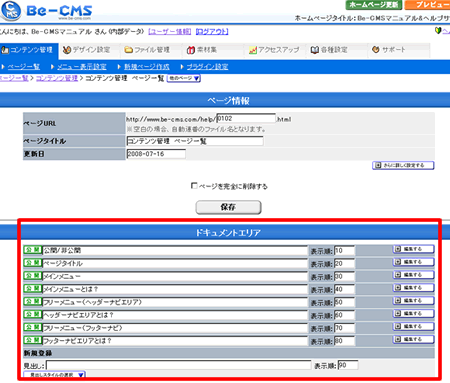Toggle 公開 badge on フリーメニュー（ヘッダーナビエリア） row
Image resolution: width=450 pixels, height=383 pixels.
tap(32, 301)
